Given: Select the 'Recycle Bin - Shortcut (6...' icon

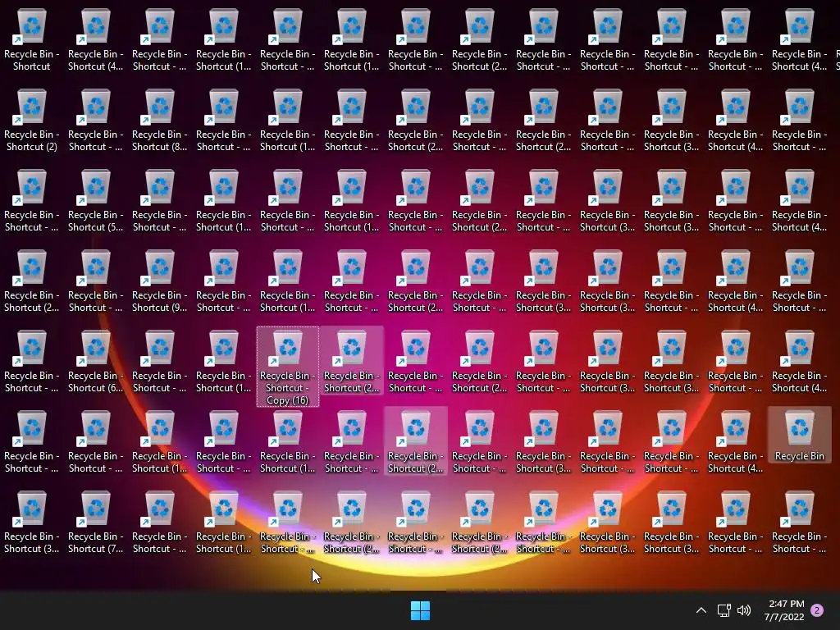Looking at the screenshot, I should pyautogui.click(x=95, y=362).
